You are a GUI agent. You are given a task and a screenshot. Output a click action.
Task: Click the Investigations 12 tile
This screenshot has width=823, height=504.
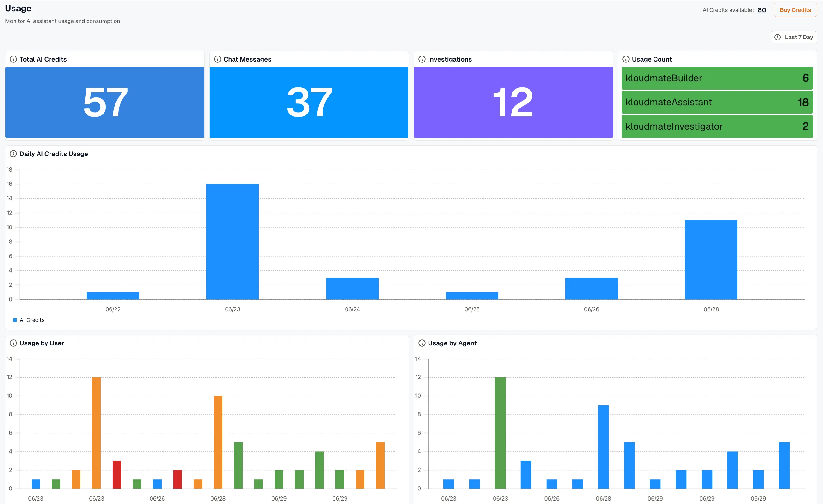(513, 102)
